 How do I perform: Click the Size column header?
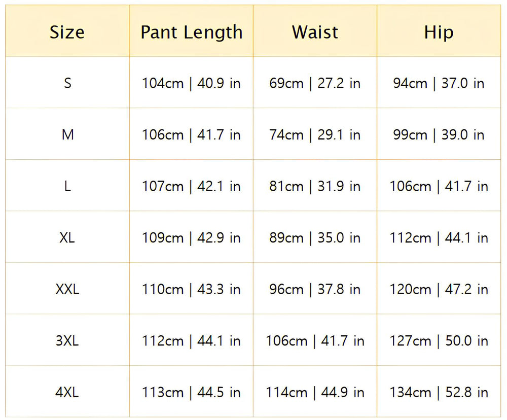pos(67,32)
